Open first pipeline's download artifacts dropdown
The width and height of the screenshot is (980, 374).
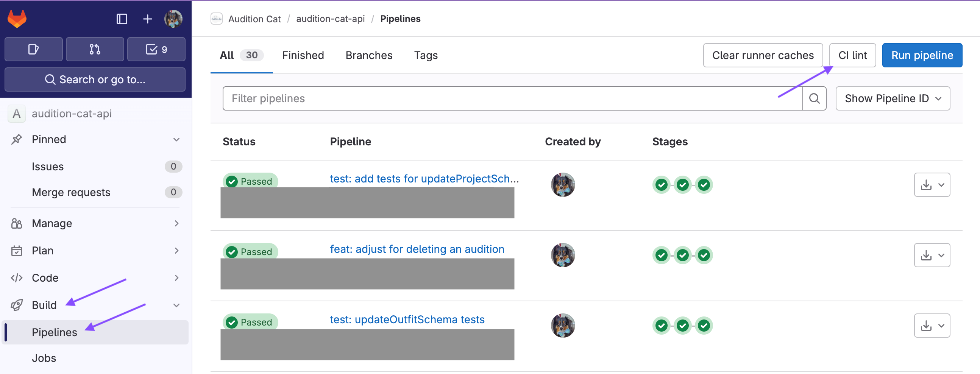point(932,185)
